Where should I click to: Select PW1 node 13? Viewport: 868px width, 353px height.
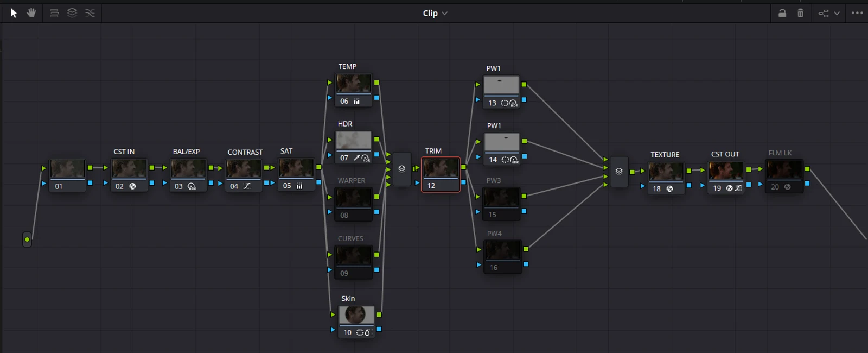pos(501,92)
